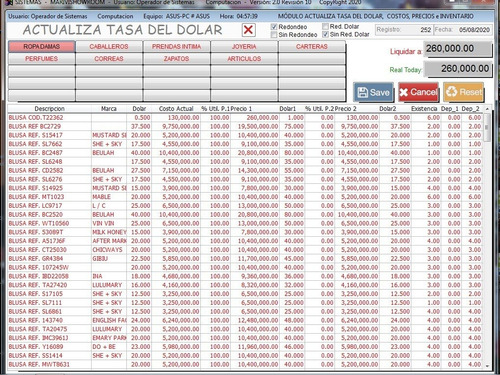Click the 4,680,000.00 Costo Actual cell
Image resolution: width=500 pixels, height=375 pixels.
pos(176,276)
